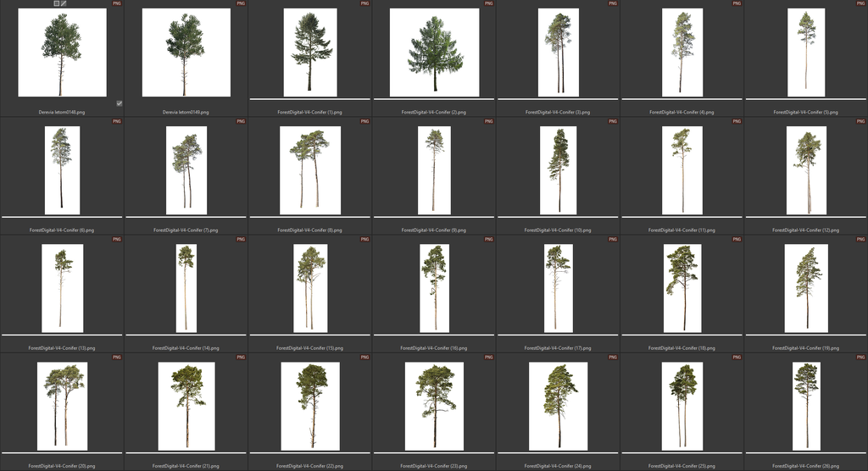
Task: Select the ForestDigital-V4-Conifer (8) thumbnail
Action: click(309, 170)
